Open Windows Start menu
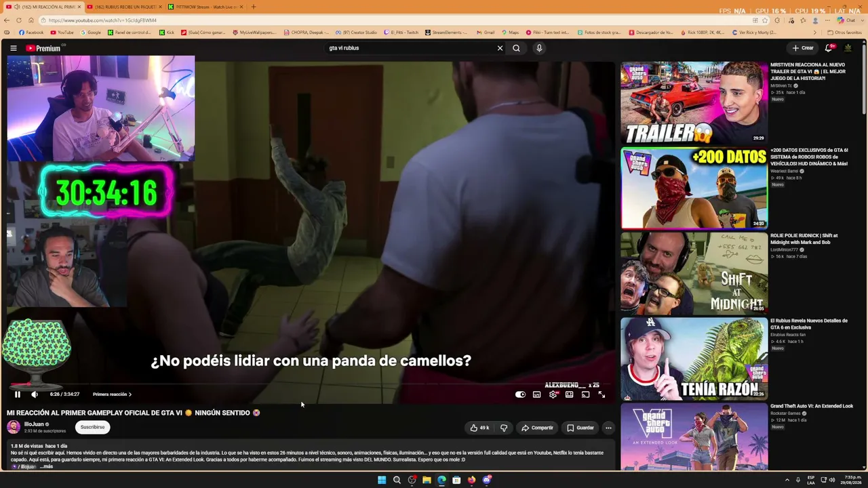 point(382,480)
